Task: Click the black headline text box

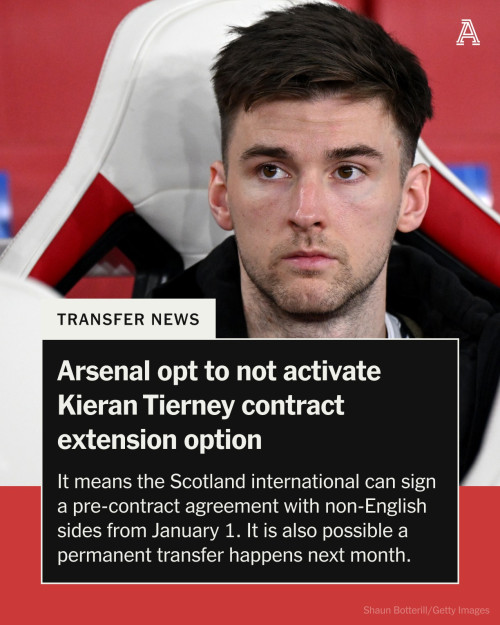Action: [x=250, y=461]
